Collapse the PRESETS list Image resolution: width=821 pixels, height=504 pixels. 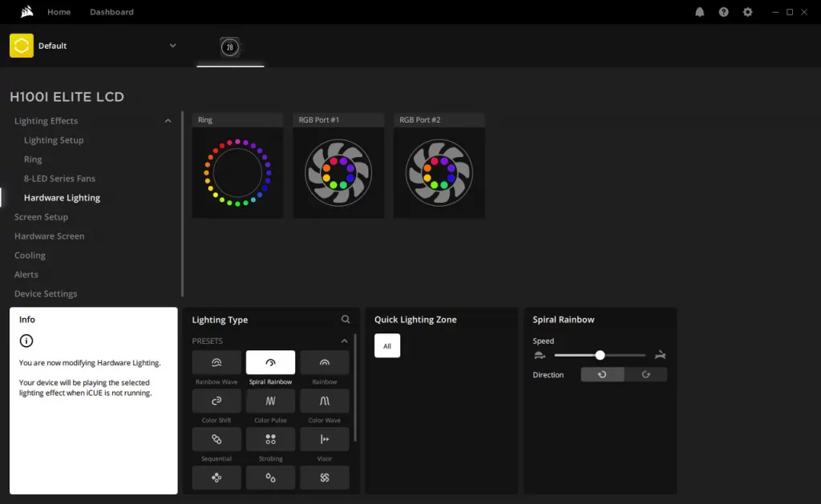click(x=344, y=341)
